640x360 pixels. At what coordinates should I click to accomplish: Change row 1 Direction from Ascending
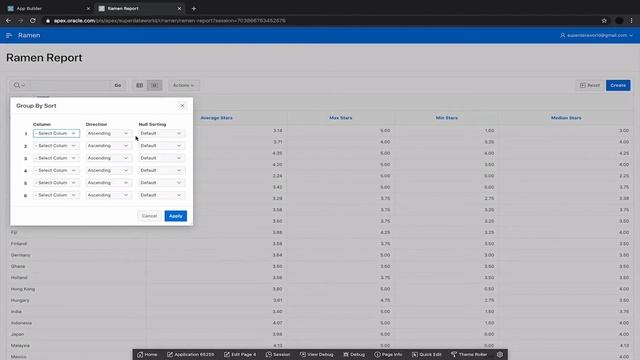click(109, 133)
